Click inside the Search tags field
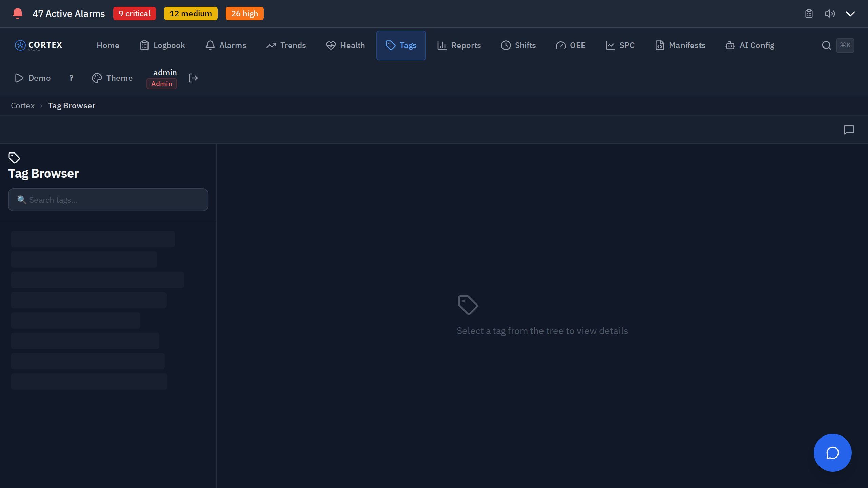 point(108,200)
